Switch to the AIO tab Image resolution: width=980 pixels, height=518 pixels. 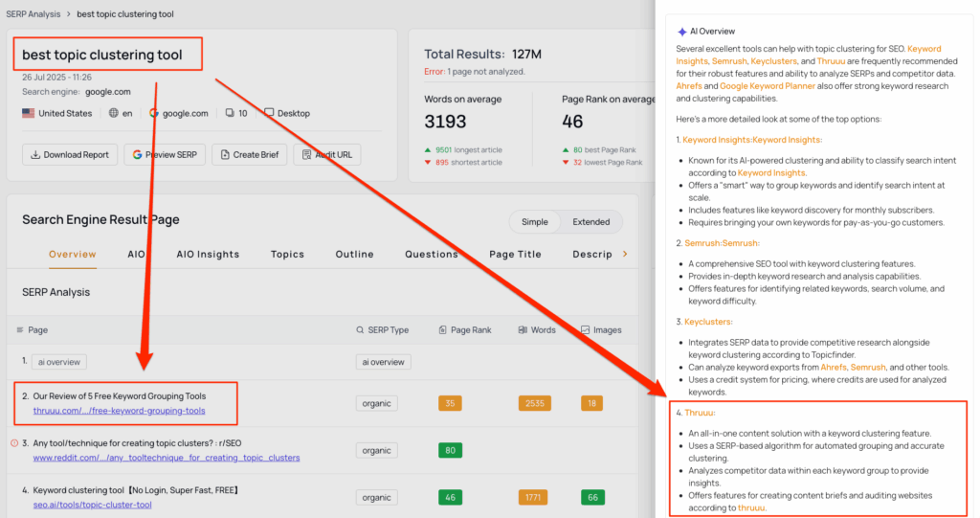136,254
